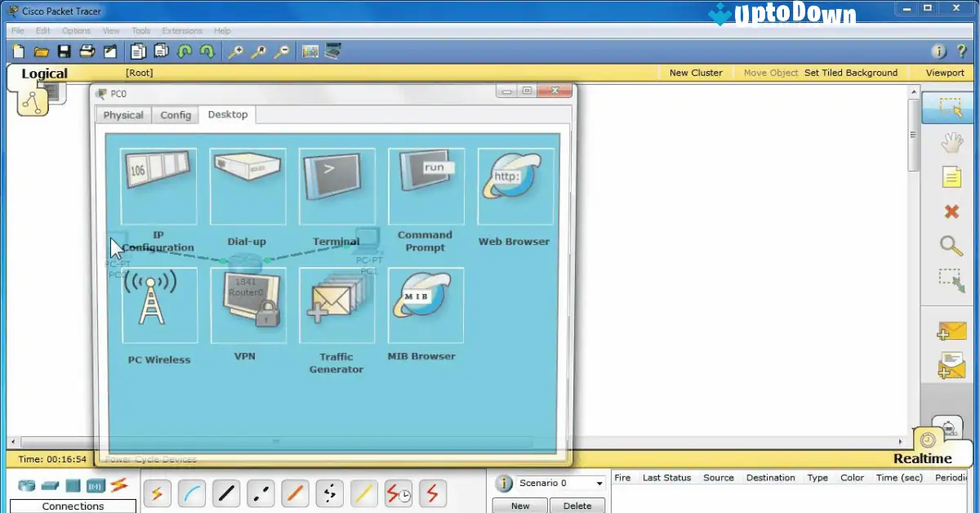Select the Inspect magnifier tool
The width and height of the screenshot is (980, 513).
click(950, 245)
